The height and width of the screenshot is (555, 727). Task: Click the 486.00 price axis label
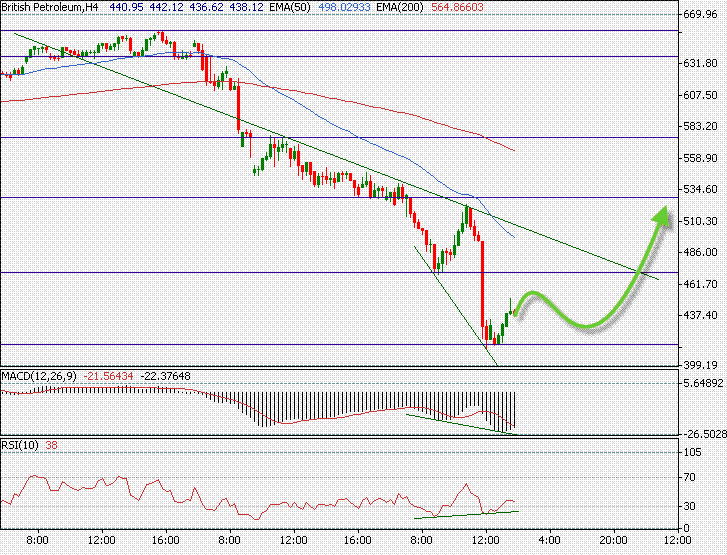(x=700, y=252)
